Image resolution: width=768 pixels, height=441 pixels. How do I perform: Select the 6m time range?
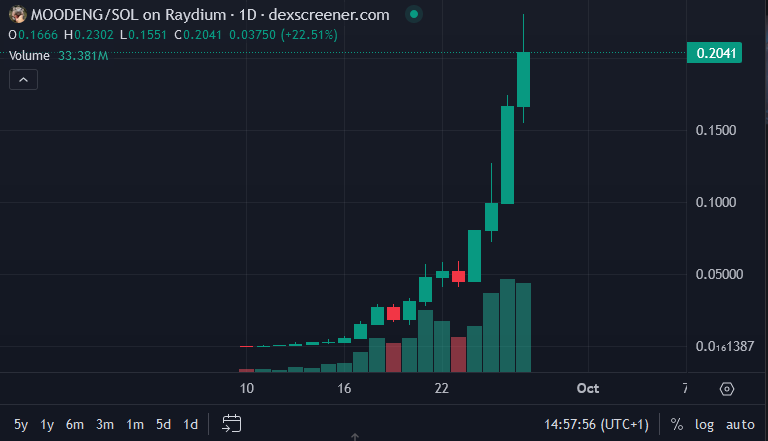[75, 424]
